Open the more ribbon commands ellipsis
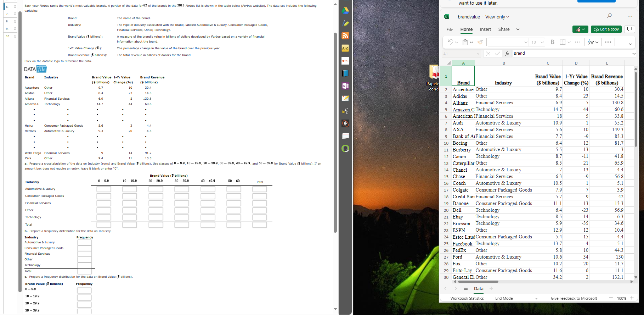Screen dimensions: 644x315 (608, 42)
